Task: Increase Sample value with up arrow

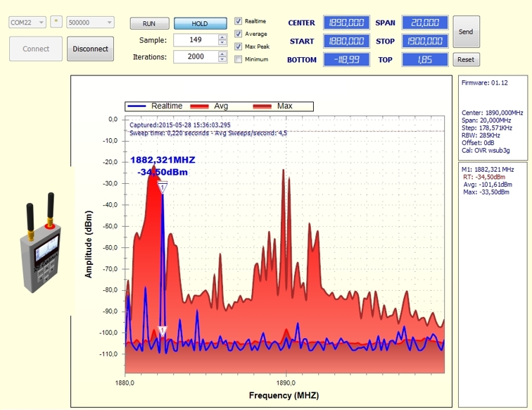Action: click(x=222, y=37)
